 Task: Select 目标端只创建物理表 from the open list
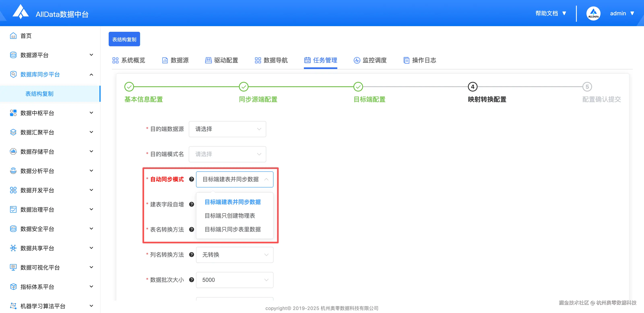tap(230, 216)
